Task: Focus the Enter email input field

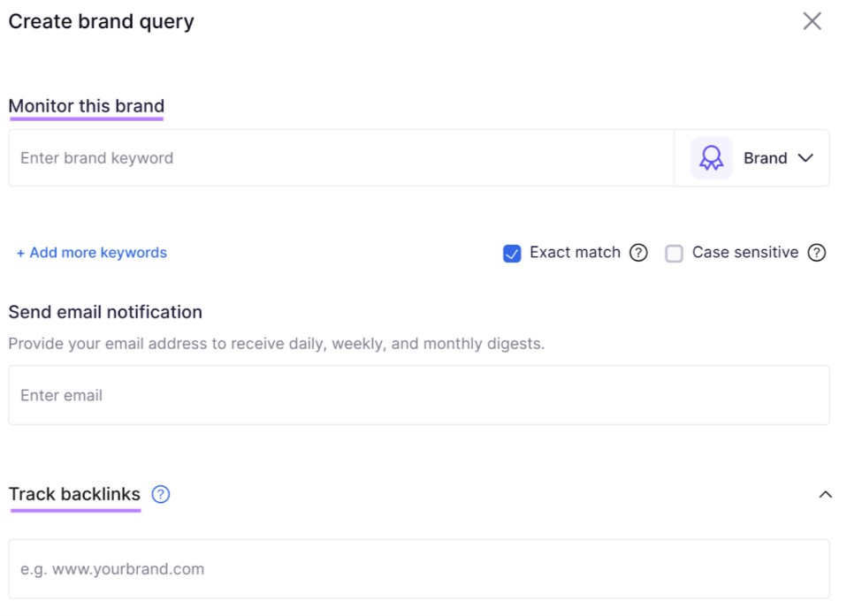Action: coord(419,395)
